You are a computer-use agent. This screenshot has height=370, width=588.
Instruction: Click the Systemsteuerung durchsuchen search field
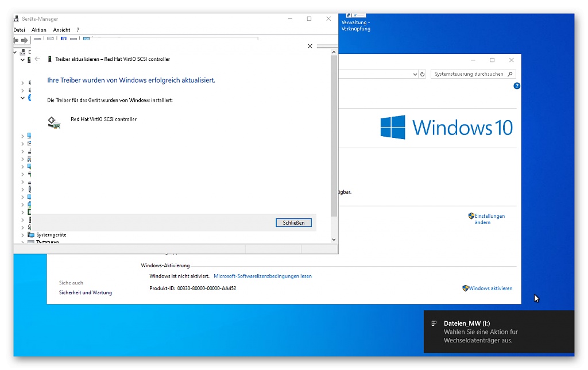[473, 74]
